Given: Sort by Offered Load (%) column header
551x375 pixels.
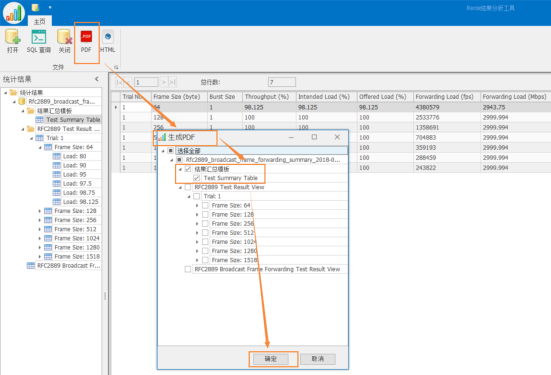Looking at the screenshot, I should point(385,97).
